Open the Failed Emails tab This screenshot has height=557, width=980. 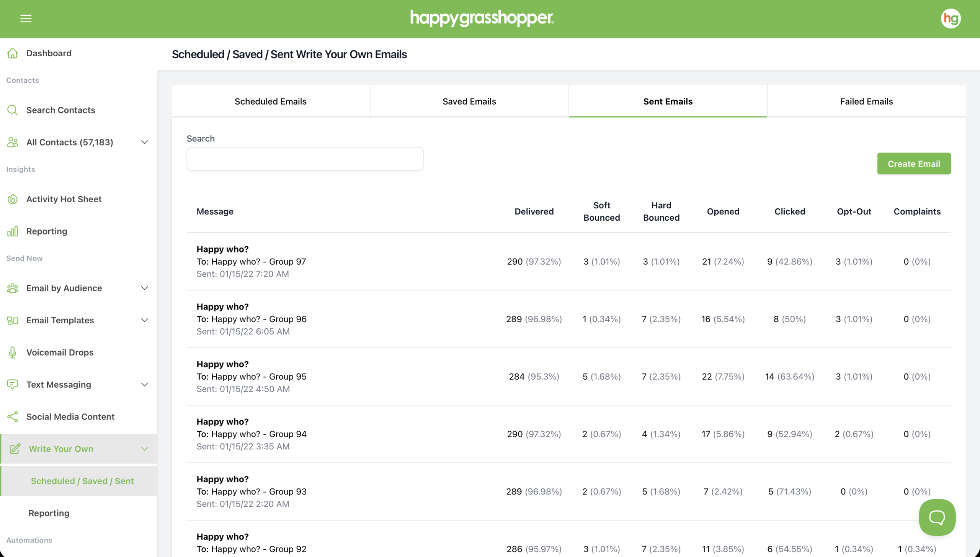click(x=867, y=101)
